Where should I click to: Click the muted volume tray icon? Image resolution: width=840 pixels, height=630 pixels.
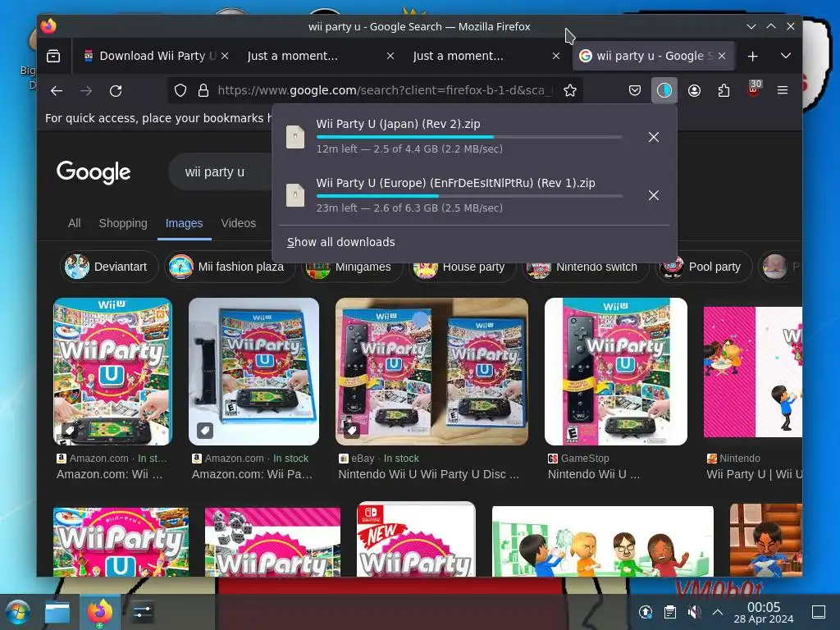[x=694, y=612]
